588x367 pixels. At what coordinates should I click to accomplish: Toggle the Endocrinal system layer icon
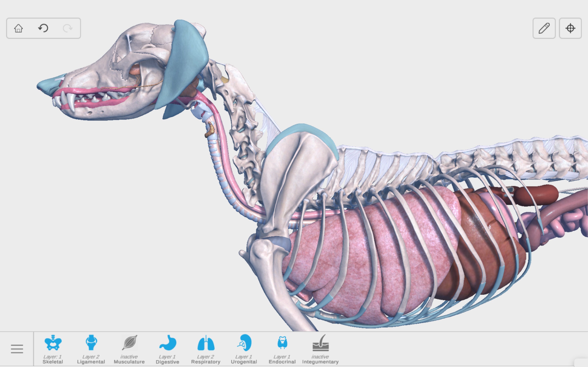pyautogui.click(x=282, y=343)
